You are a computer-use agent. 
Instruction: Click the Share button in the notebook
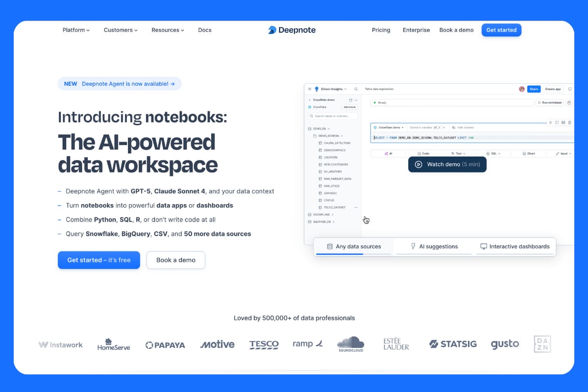(x=534, y=89)
